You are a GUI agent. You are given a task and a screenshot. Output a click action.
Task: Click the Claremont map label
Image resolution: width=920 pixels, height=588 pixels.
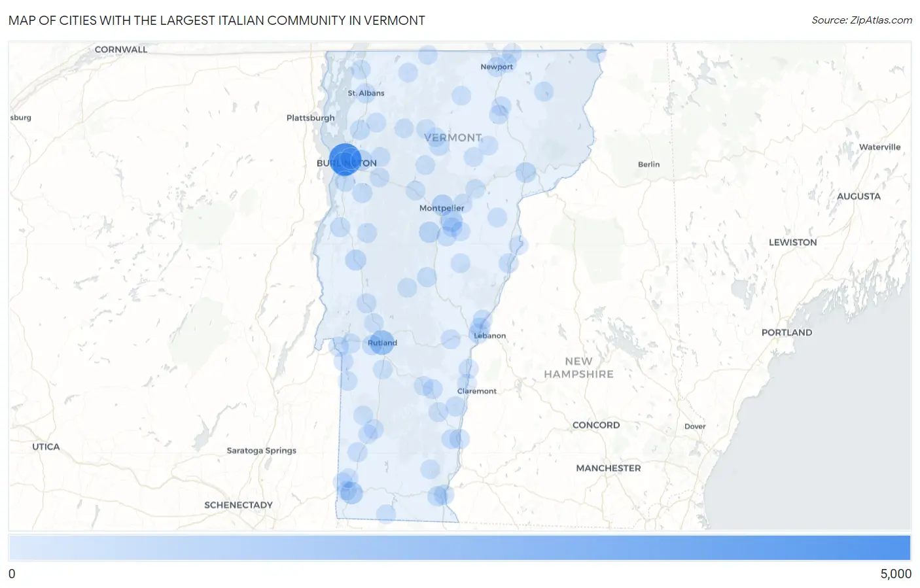(477, 391)
